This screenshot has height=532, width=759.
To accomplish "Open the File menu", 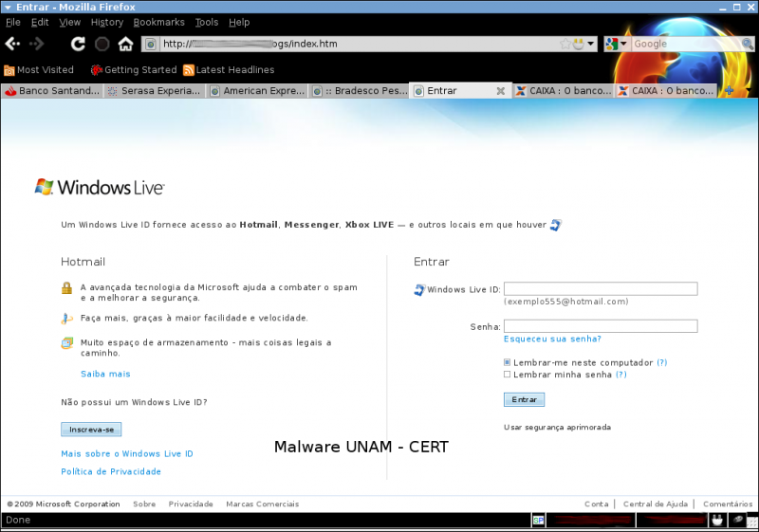I will [x=13, y=22].
